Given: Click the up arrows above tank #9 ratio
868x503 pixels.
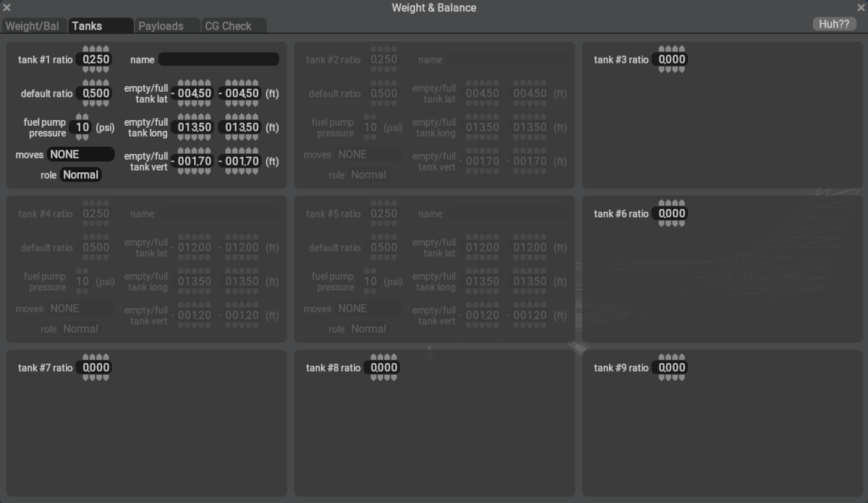Looking at the screenshot, I should coord(671,358).
